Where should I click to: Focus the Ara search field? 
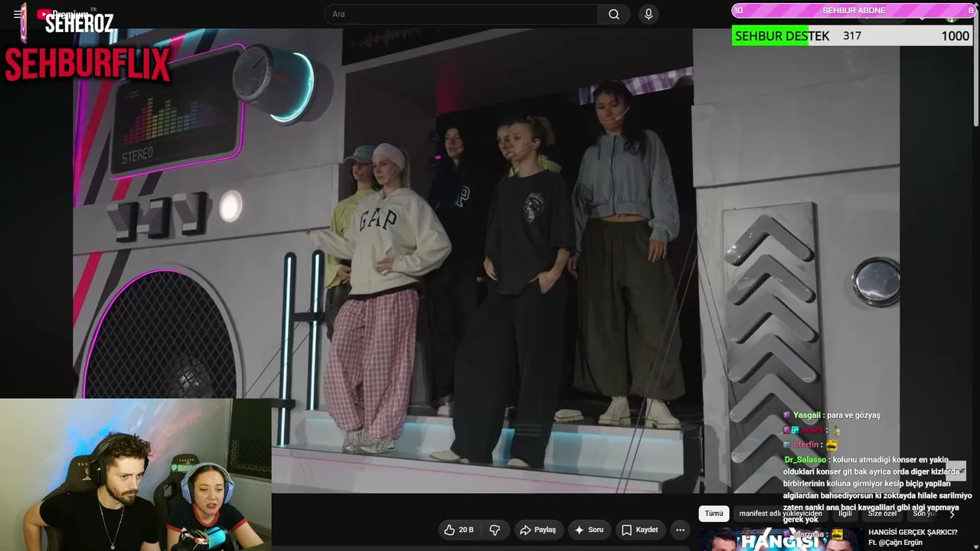pos(462,15)
